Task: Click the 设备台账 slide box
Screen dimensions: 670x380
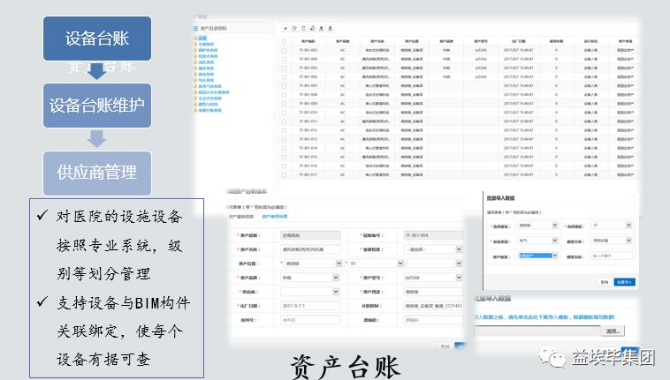Action: pyautogui.click(x=97, y=38)
